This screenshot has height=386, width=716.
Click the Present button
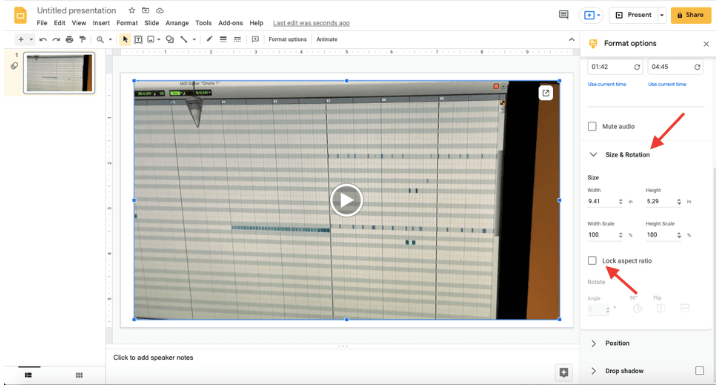(x=633, y=15)
